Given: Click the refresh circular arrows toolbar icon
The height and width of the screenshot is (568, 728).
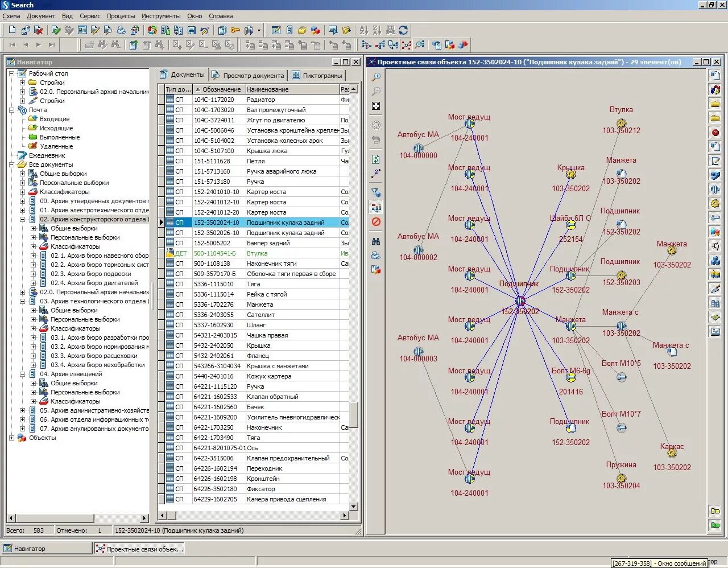Looking at the screenshot, I should (x=403, y=30).
